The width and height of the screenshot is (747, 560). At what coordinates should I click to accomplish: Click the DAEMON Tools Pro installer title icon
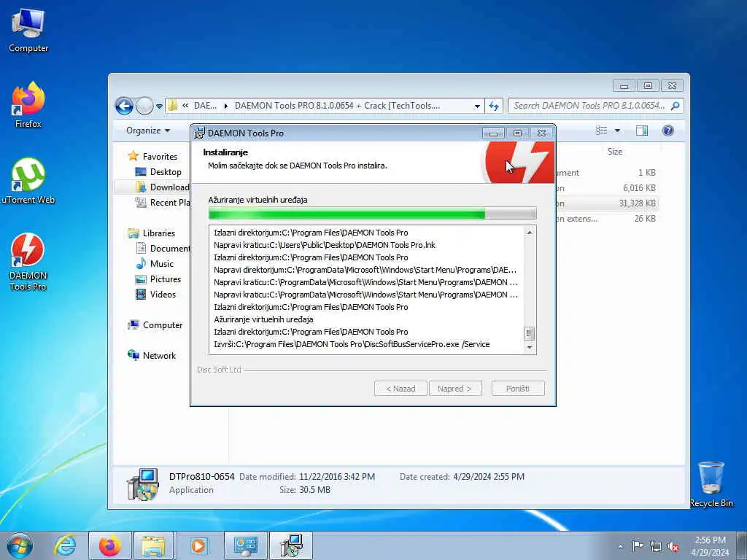(x=199, y=133)
